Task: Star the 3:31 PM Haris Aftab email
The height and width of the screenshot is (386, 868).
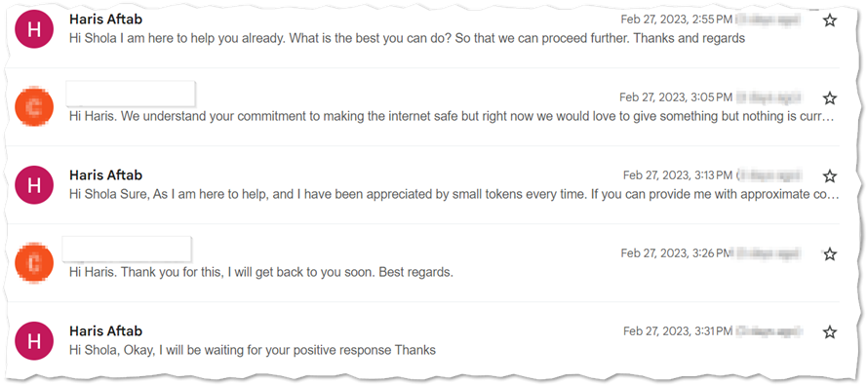Action: [829, 331]
